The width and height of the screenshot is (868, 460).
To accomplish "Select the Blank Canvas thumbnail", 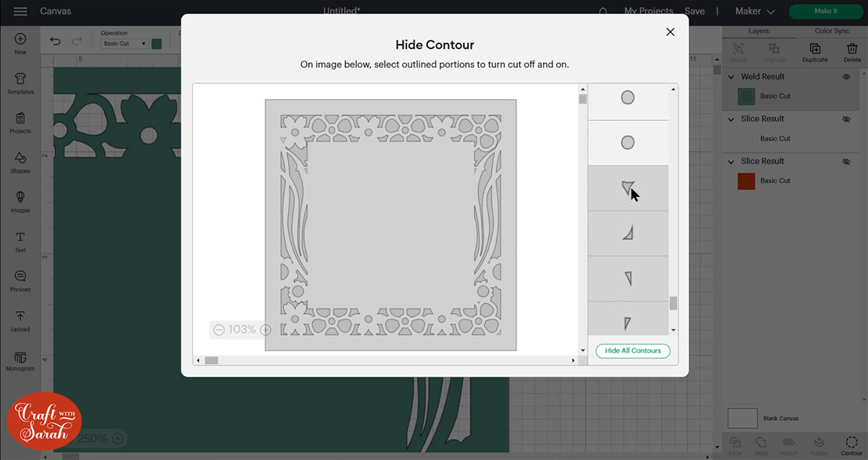I will 743,419.
